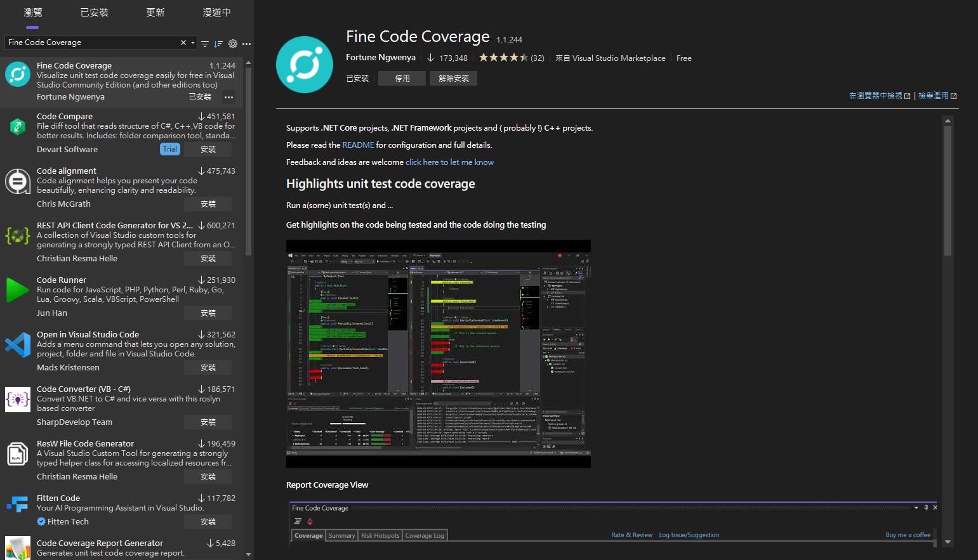Open the more options ellipsis beside the gear

click(x=247, y=44)
